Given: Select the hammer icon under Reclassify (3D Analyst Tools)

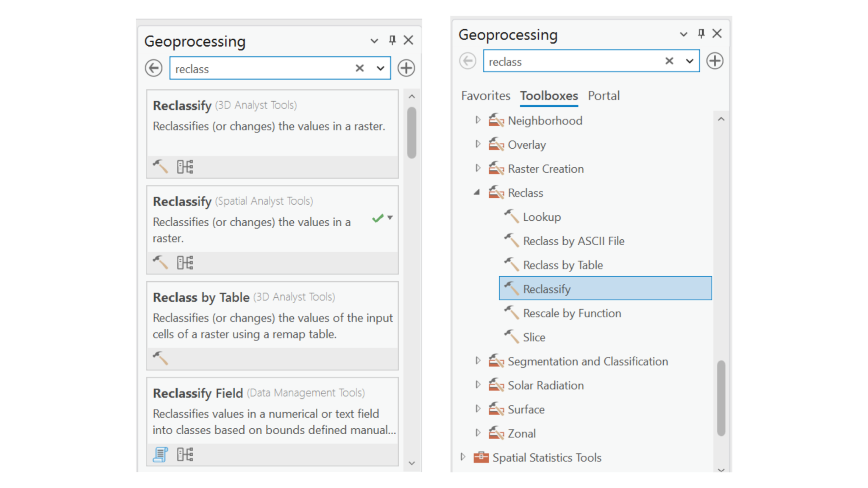Looking at the screenshot, I should pos(160,167).
